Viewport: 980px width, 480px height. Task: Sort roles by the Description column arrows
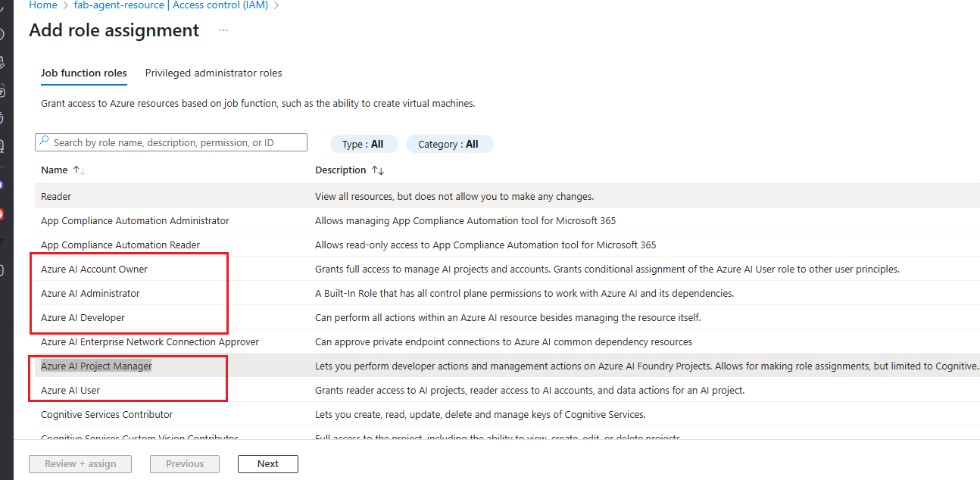click(378, 170)
